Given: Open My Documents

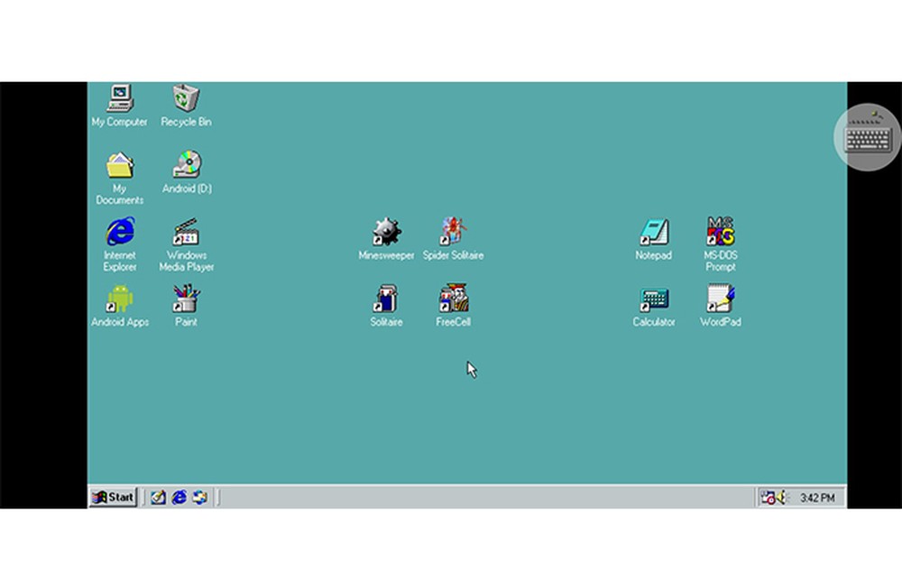Looking at the screenshot, I should click(x=119, y=165).
